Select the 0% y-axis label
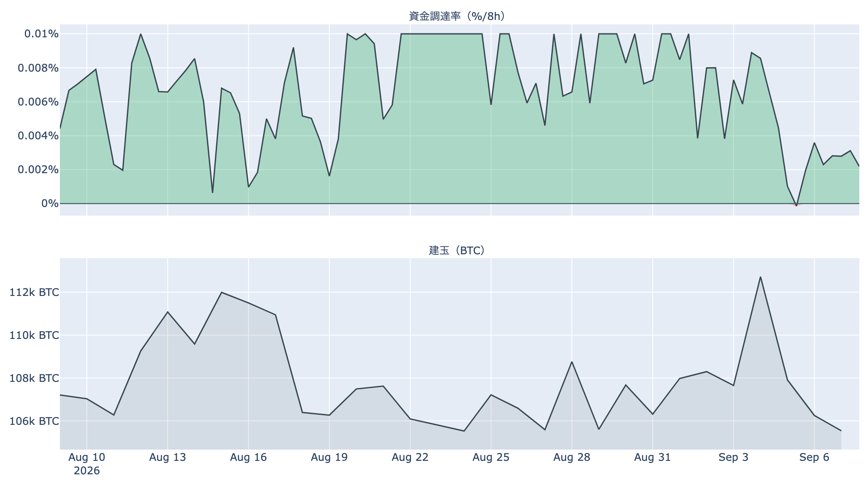The height and width of the screenshot is (486, 868). tap(50, 204)
